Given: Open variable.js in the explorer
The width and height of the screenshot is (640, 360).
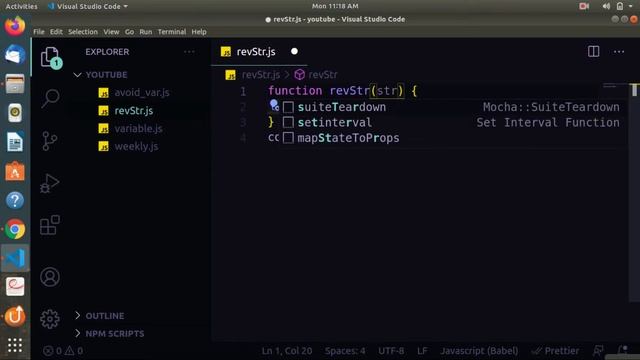Looking at the screenshot, I should coord(138,129).
